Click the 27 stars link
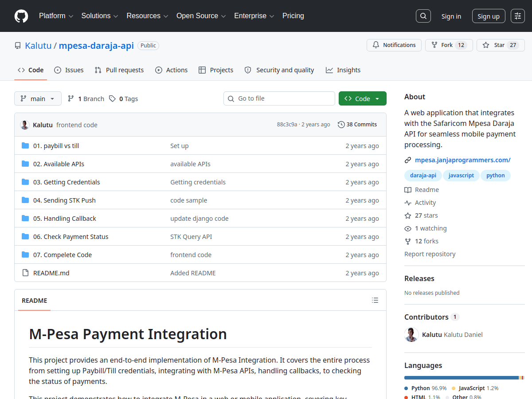Screen dimensions: 532x399 421,215
